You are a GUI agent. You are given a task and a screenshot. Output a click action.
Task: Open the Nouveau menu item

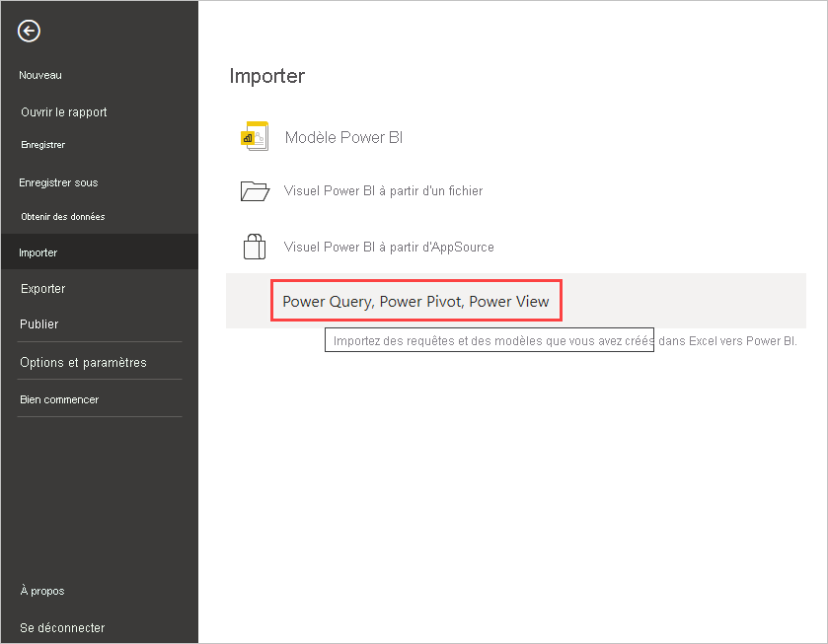[x=40, y=75]
